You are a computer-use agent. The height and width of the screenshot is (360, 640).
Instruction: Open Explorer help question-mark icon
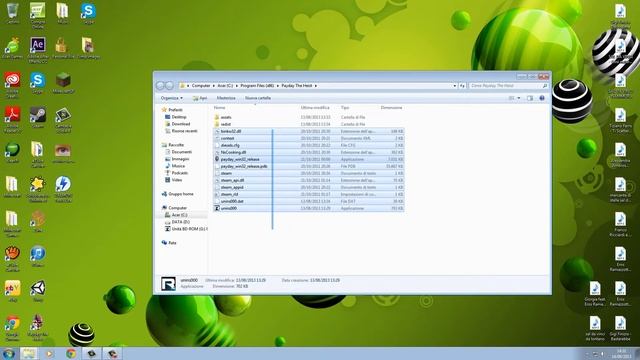click(542, 98)
